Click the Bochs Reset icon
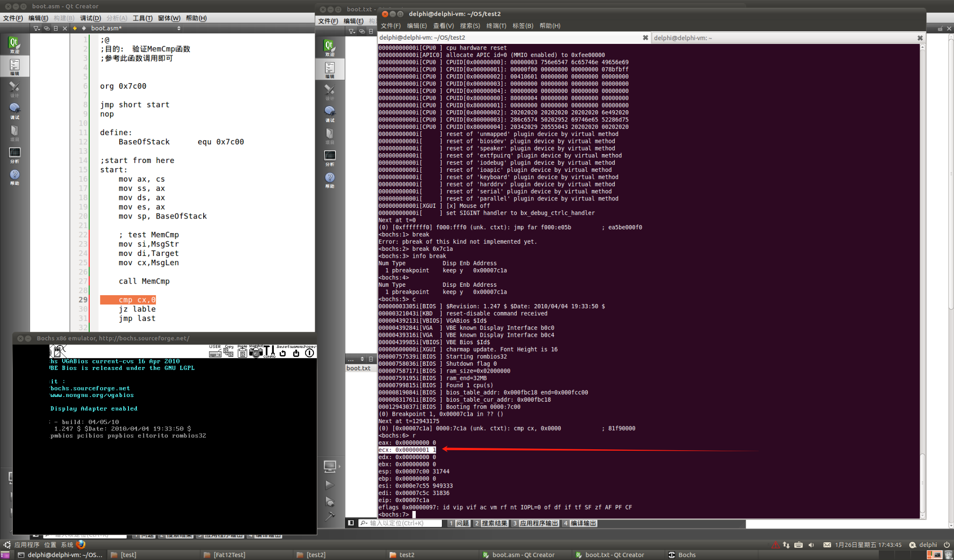The width and height of the screenshot is (954, 560). pos(282,352)
